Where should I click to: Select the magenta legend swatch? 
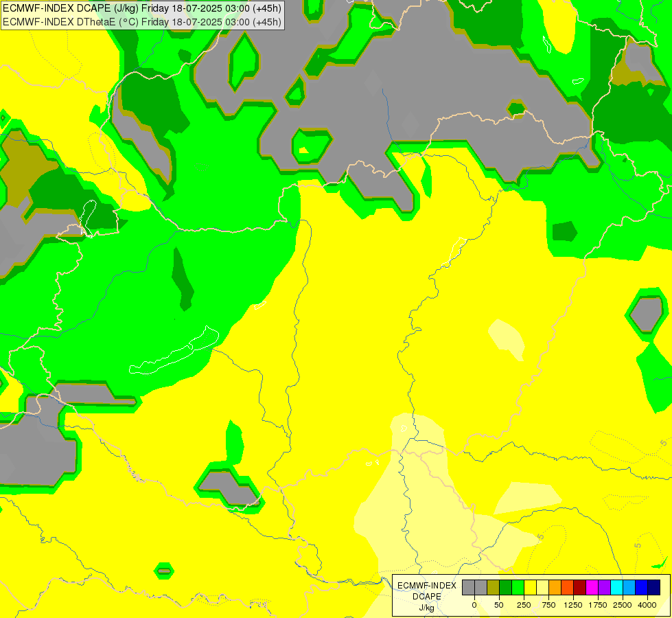[592, 587]
